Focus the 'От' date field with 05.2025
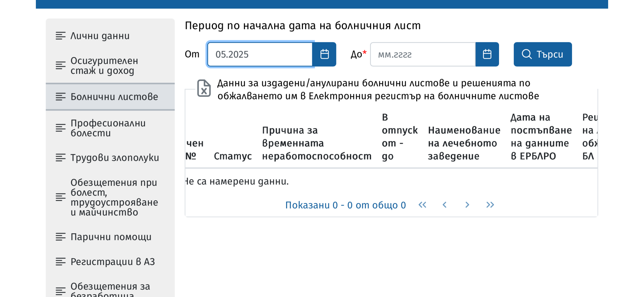The image size is (644, 297). (x=260, y=54)
